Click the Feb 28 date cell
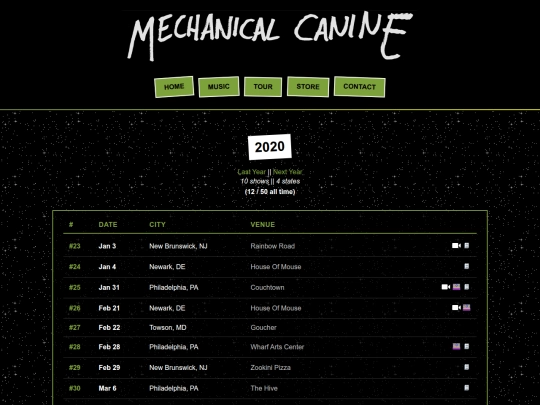Screen dimensions: 540x405 110,347
